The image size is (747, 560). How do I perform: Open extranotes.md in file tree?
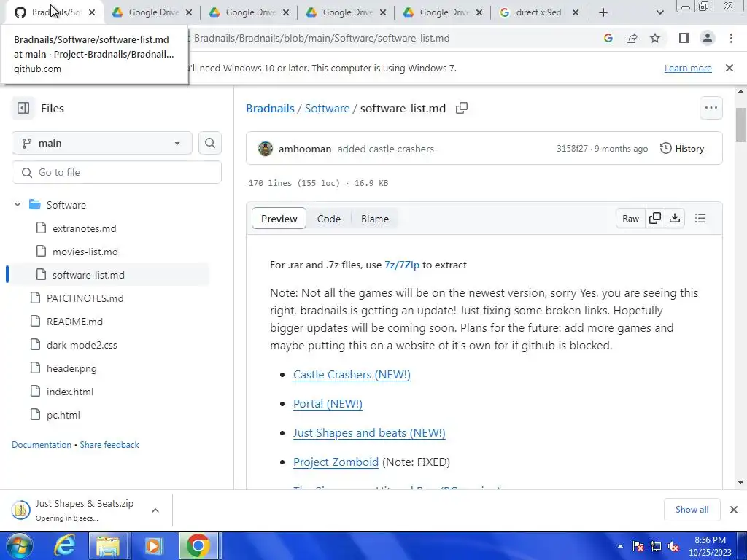click(85, 228)
